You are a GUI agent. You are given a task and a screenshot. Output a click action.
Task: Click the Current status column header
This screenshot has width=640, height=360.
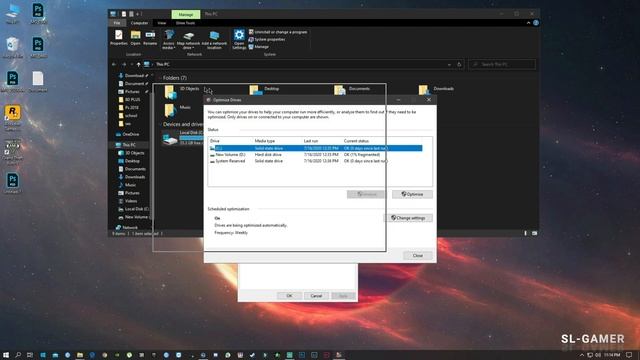coord(356,141)
